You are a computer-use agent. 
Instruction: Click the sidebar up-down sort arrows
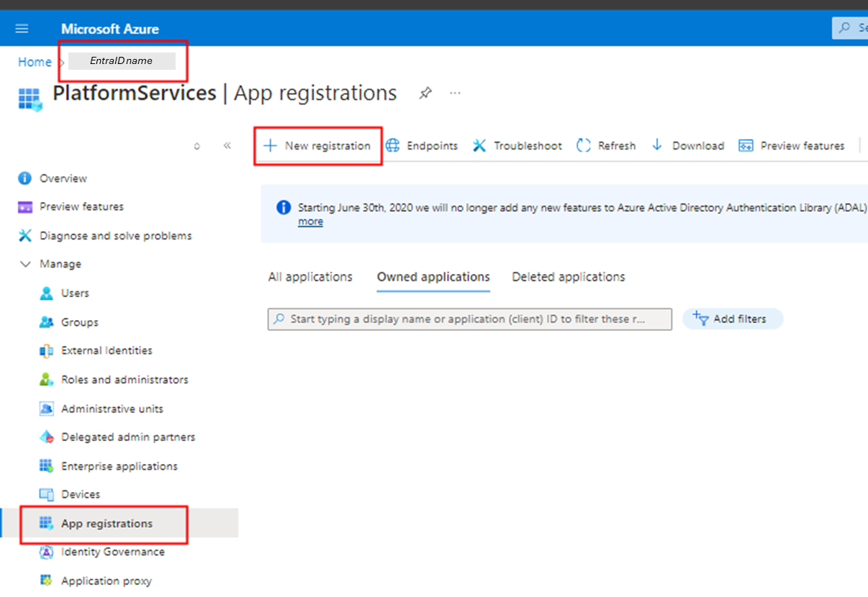tap(197, 146)
